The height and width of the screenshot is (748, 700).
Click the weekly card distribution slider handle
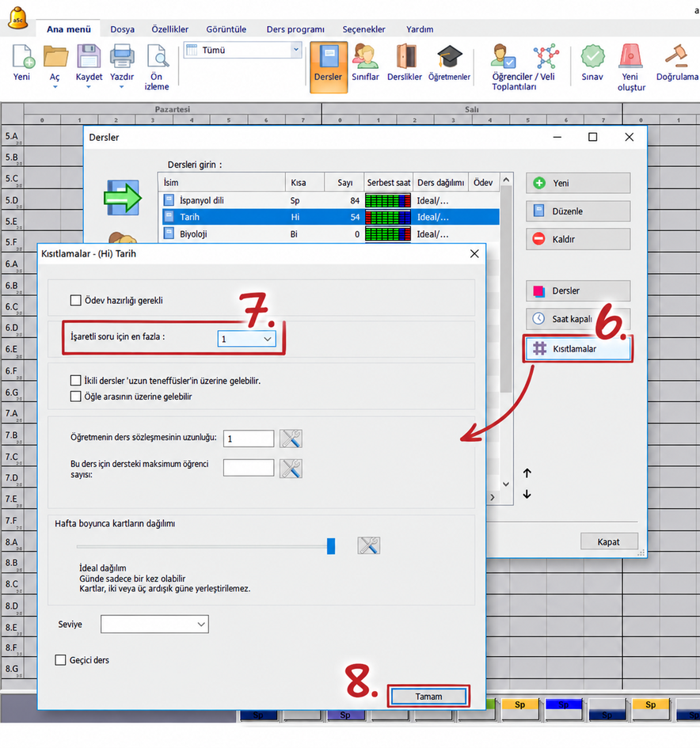click(331, 545)
